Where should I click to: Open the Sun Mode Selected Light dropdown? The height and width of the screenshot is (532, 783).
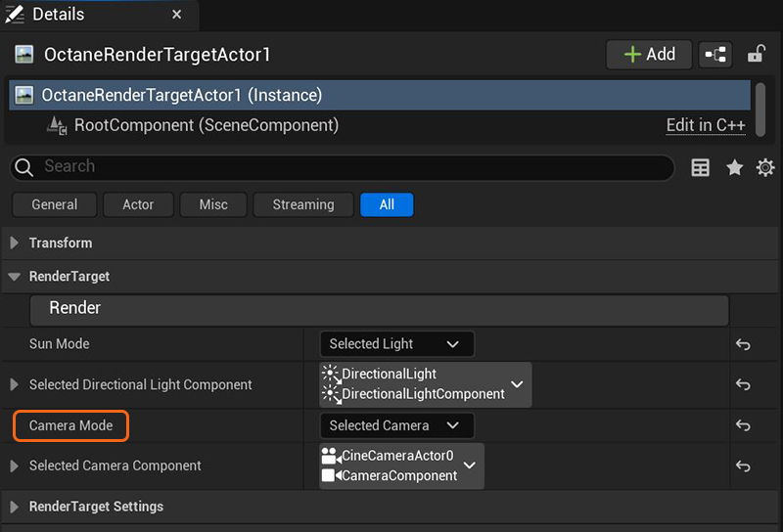click(x=396, y=344)
